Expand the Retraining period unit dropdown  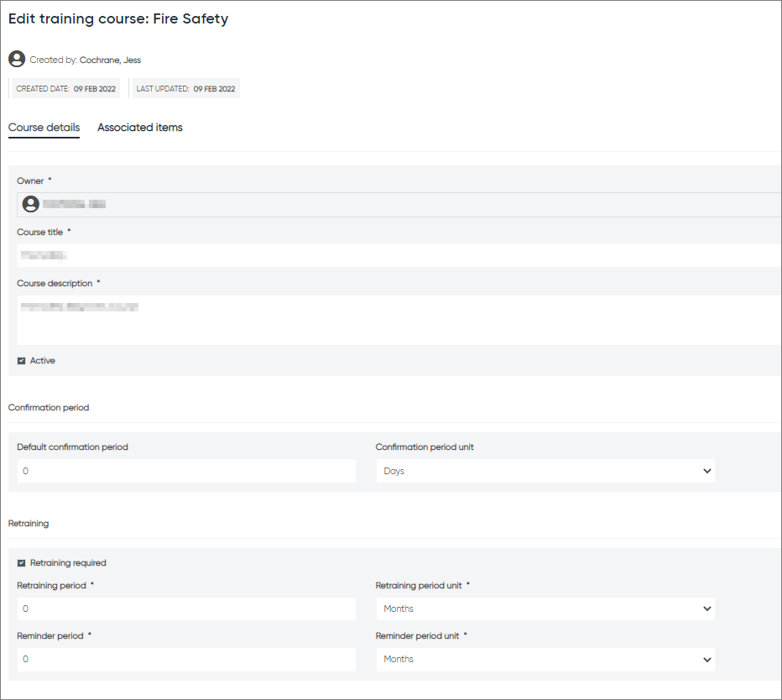coord(545,609)
